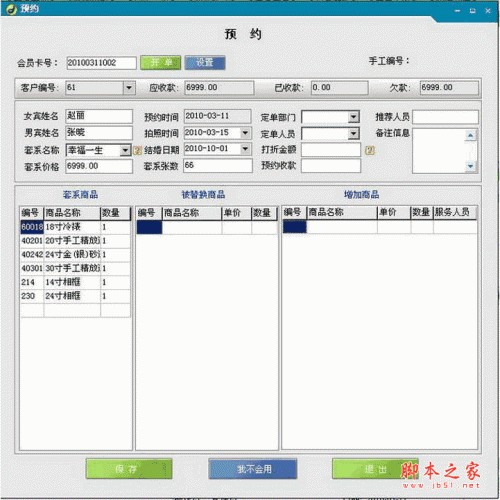The height and width of the screenshot is (500, 500).
Task: Open the 定单部门 dropdown
Action: point(353,117)
